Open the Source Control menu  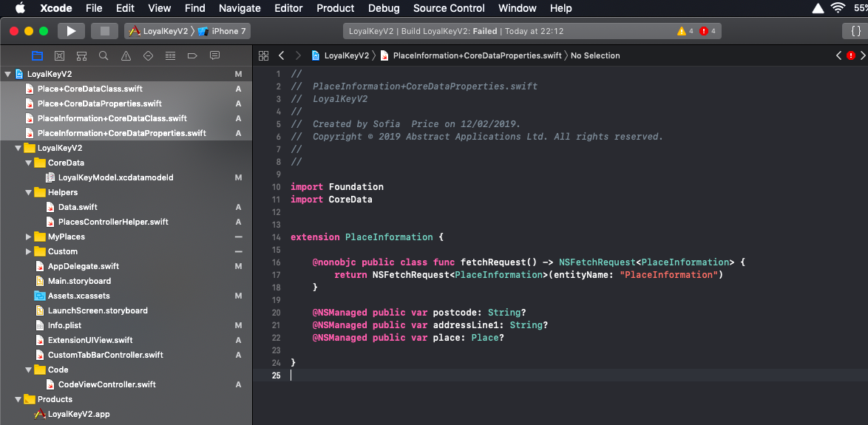tap(449, 8)
